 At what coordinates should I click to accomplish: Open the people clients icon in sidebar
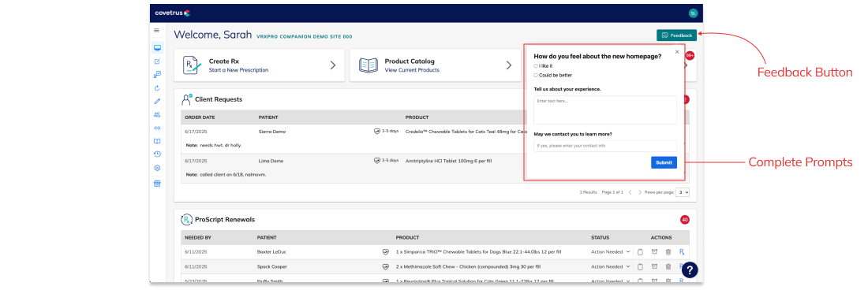click(x=157, y=115)
